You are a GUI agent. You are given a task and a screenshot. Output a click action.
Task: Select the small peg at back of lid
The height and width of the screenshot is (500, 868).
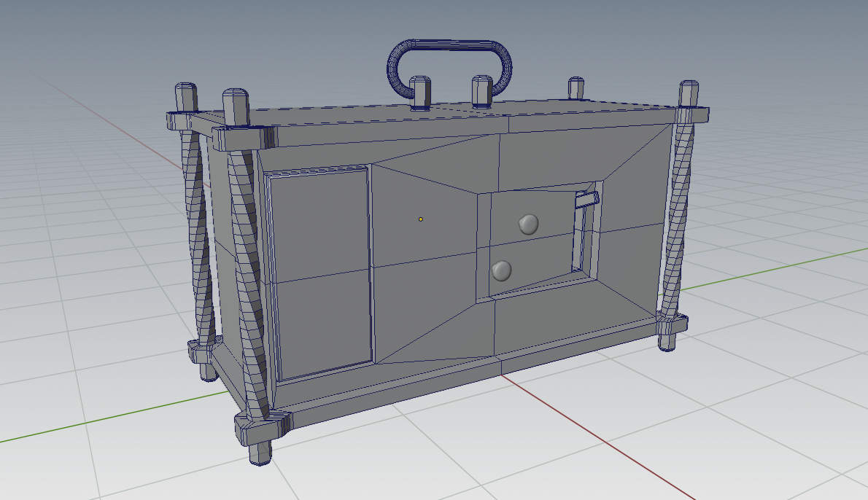[x=576, y=87]
